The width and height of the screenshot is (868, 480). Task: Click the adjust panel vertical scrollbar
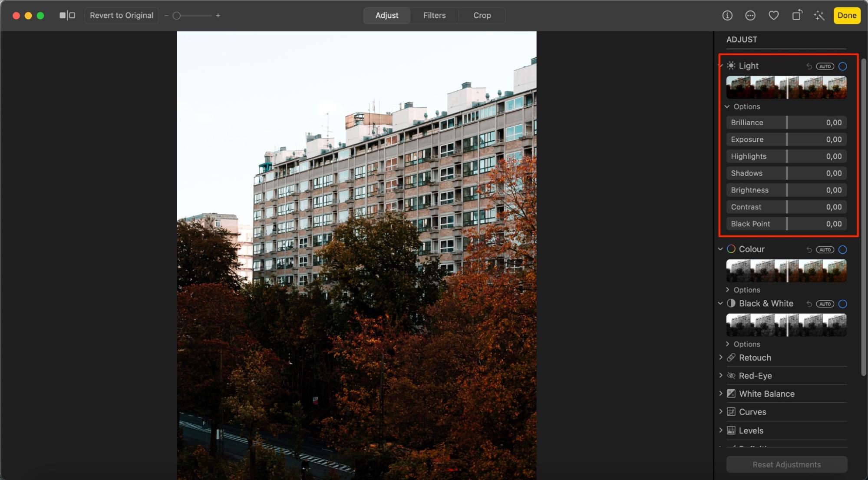tap(864, 217)
